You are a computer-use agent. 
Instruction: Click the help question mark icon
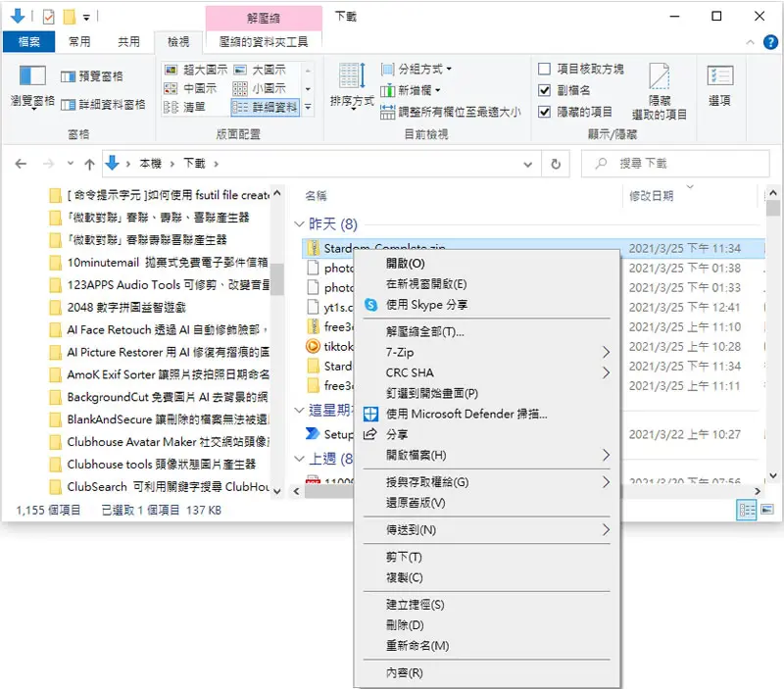click(x=770, y=42)
